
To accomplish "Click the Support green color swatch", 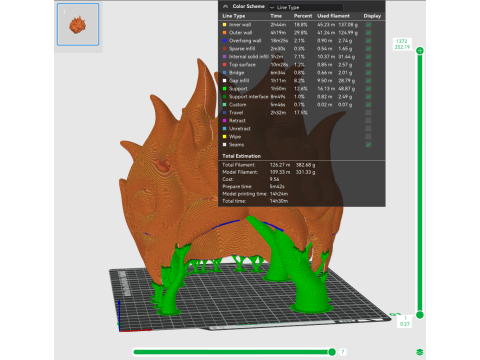I will pos(224,89).
